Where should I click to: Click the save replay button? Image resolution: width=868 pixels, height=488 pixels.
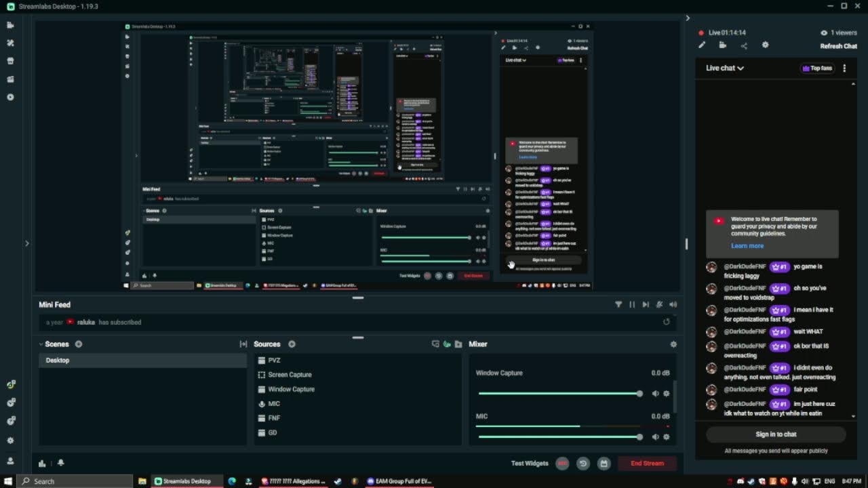click(604, 464)
